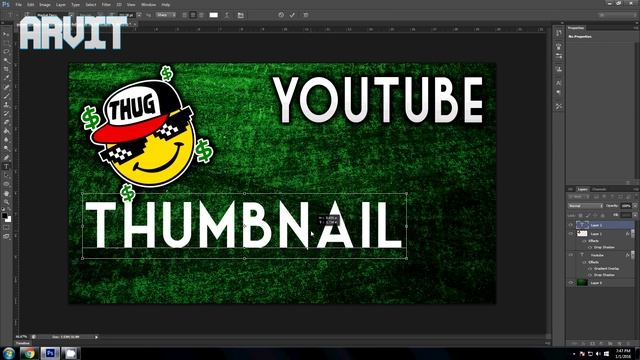
Task: Right-align the text
Action: coord(201,15)
